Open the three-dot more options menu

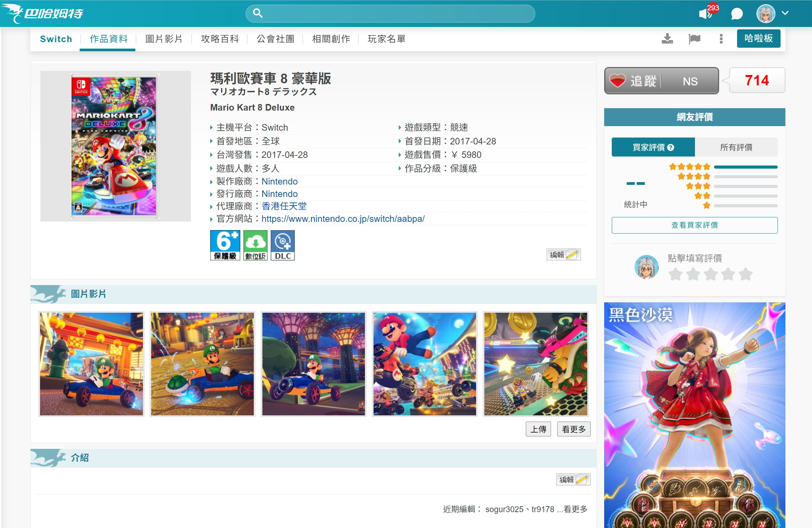721,39
